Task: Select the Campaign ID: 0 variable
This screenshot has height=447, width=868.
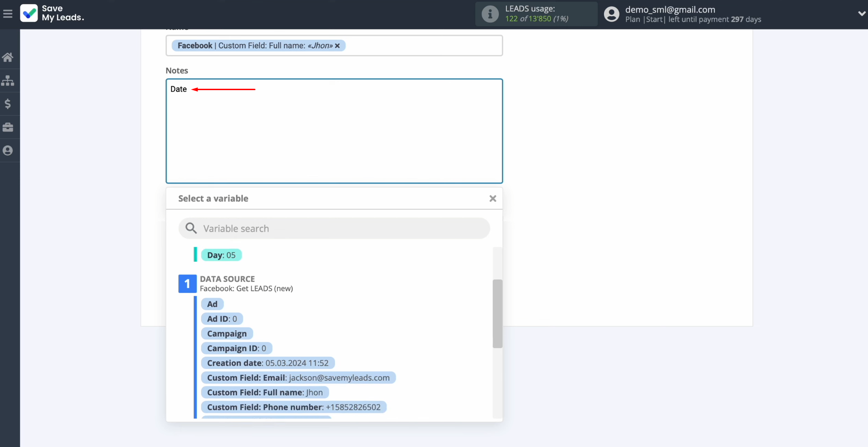Action: coord(237,348)
